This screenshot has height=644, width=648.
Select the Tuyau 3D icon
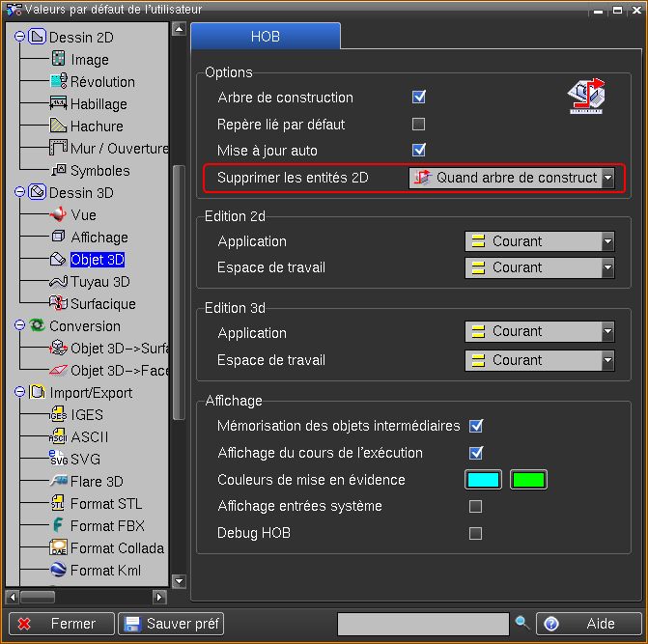[57, 282]
